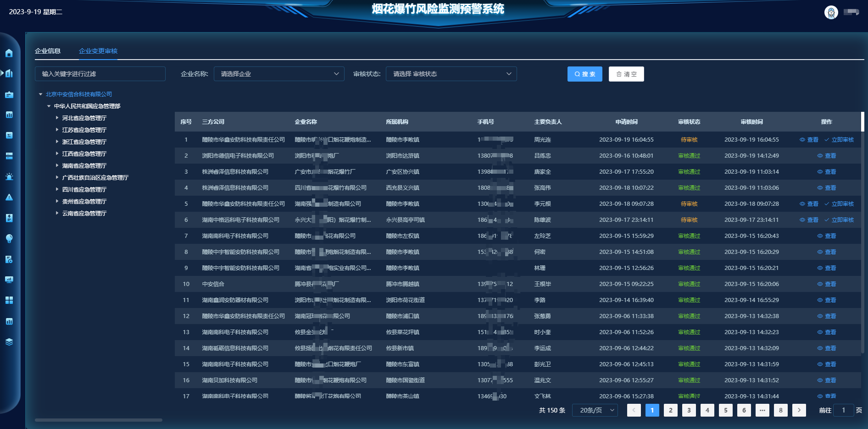Expand the 河北省应急管理厅 node
Image resolution: width=868 pixels, height=429 pixels.
tap(57, 118)
